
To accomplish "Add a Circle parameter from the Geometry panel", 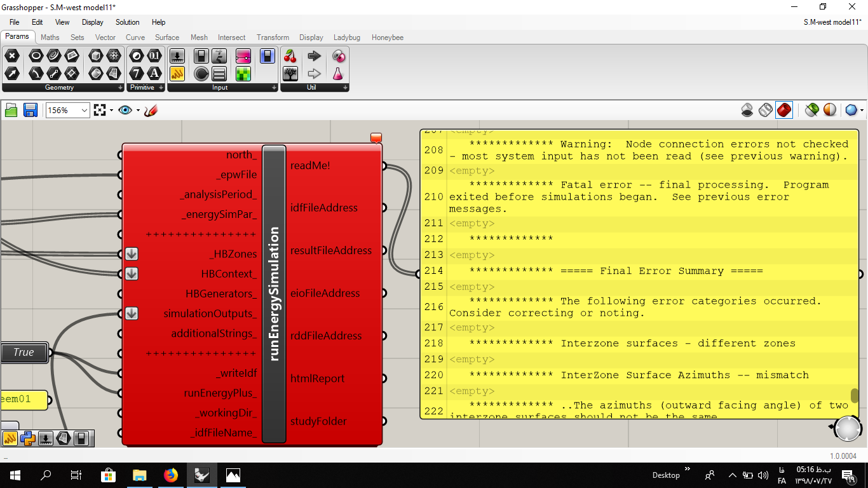I will pos(36,56).
